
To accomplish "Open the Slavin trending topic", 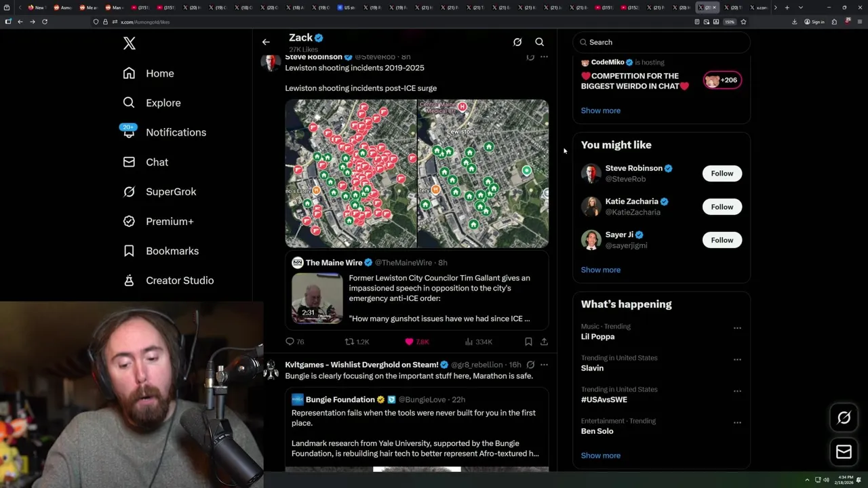I will (x=592, y=368).
